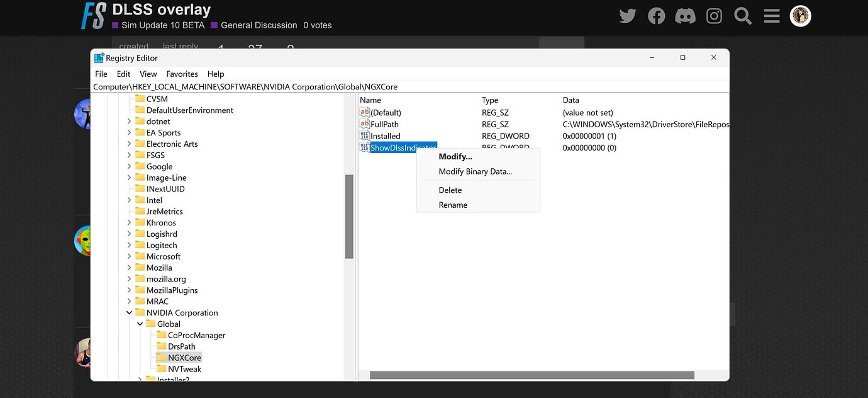The image size is (868, 398).
Task: Click the horizontal scrollbar below the value pane
Action: (531, 375)
